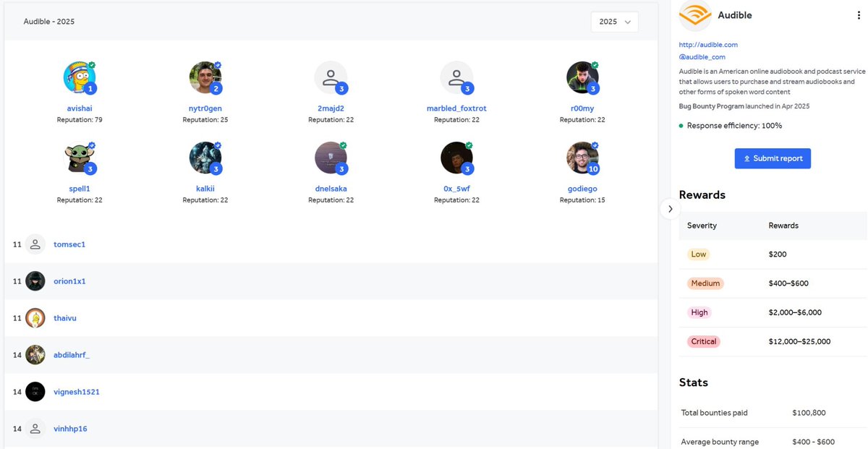Click the Rewards column header

pyautogui.click(x=783, y=226)
